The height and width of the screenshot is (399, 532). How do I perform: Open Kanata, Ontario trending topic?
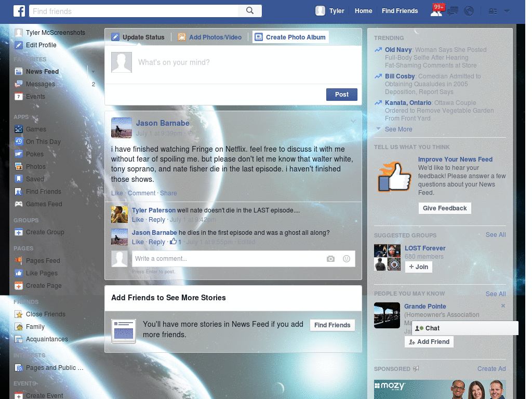point(408,103)
